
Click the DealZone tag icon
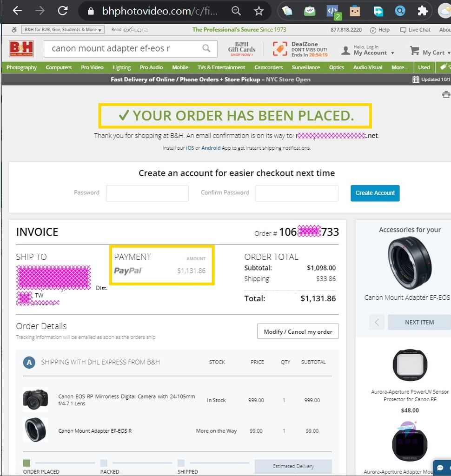(x=280, y=49)
